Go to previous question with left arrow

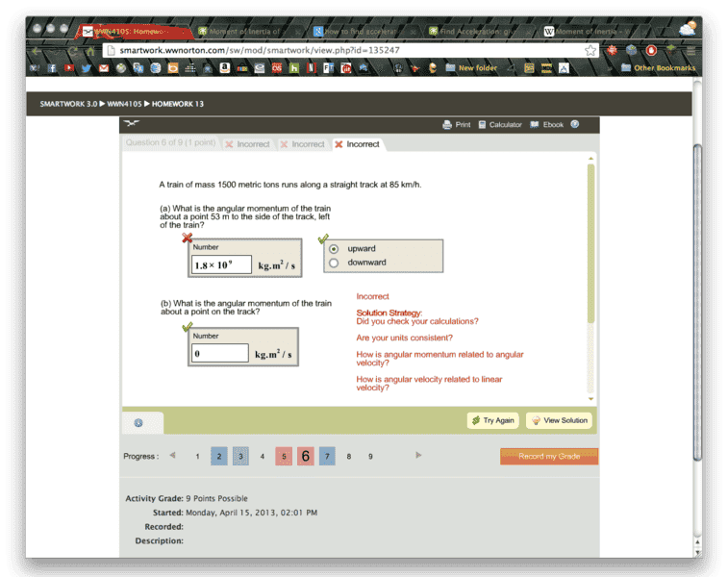click(172, 456)
